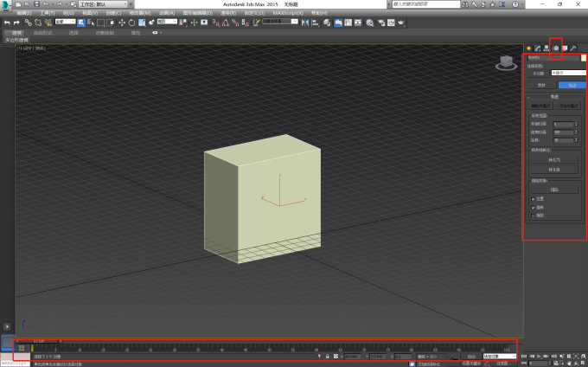Enable the 缩放 collapse checkbox
588x367 pixels.
click(x=533, y=216)
